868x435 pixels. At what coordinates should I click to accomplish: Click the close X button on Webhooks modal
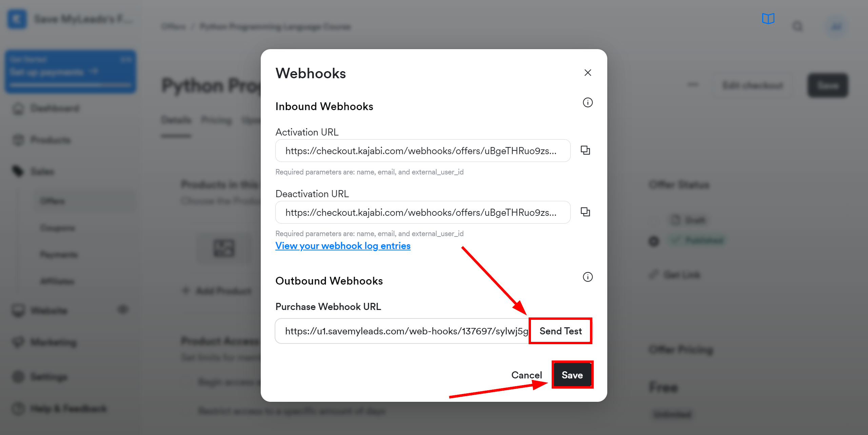pos(587,73)
